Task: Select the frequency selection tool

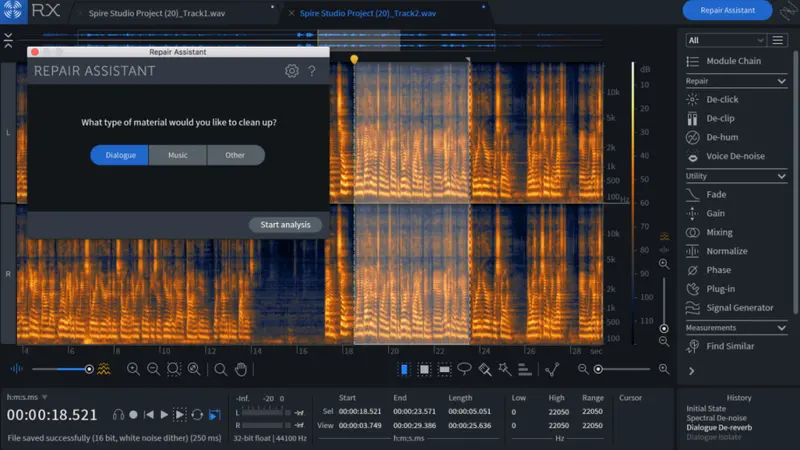Action: point(444,369)
